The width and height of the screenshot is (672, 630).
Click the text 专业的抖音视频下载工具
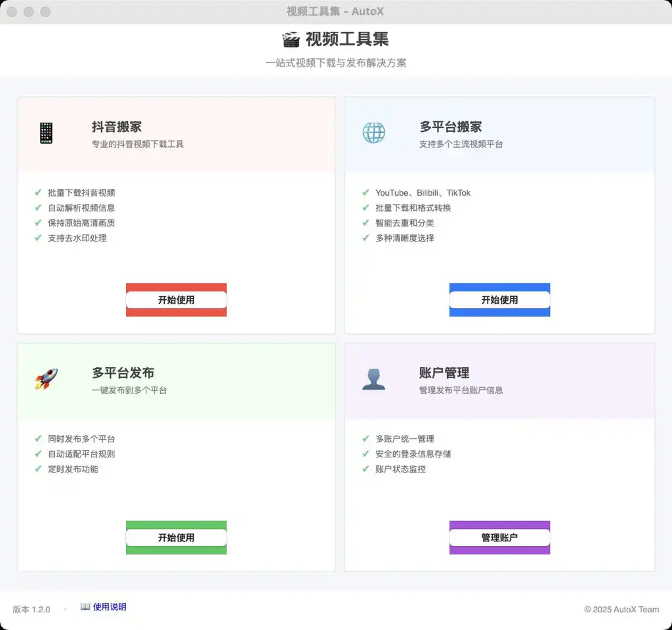point(138,144)
